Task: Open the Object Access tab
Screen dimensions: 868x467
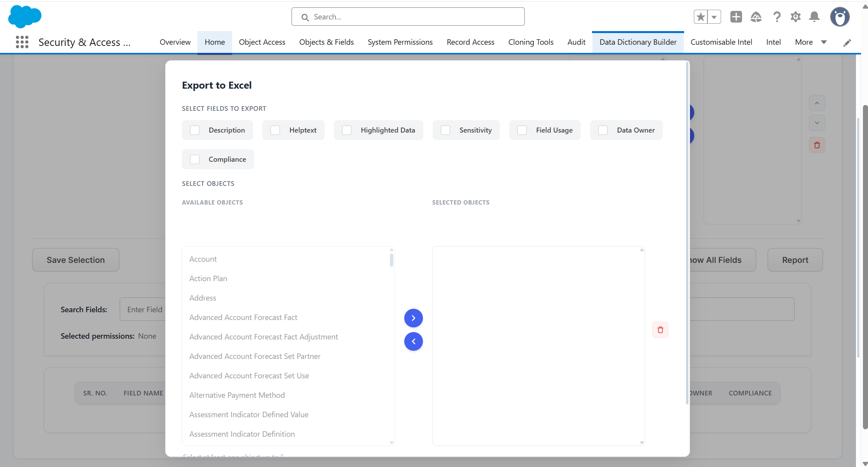Action: point(262,42)
